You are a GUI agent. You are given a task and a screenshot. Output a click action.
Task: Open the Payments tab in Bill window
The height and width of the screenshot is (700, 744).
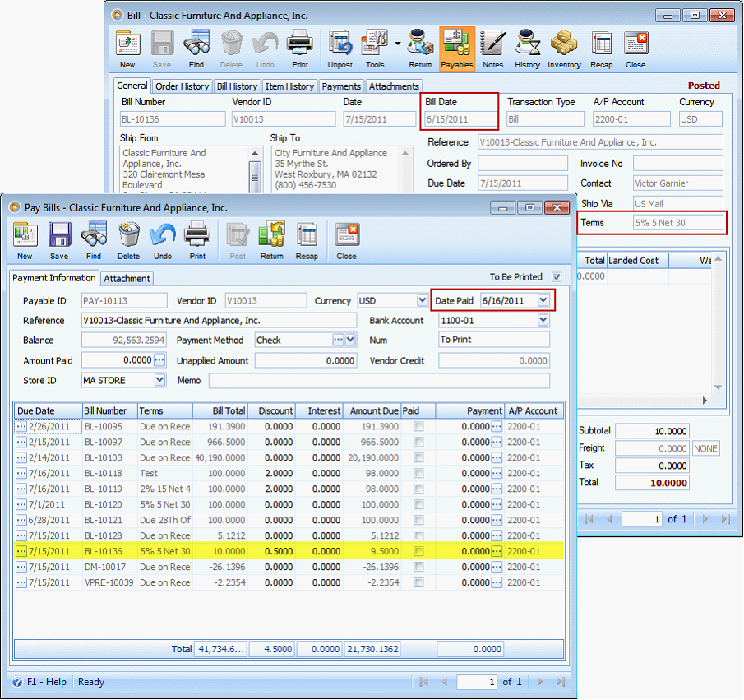tap(341, 86)
